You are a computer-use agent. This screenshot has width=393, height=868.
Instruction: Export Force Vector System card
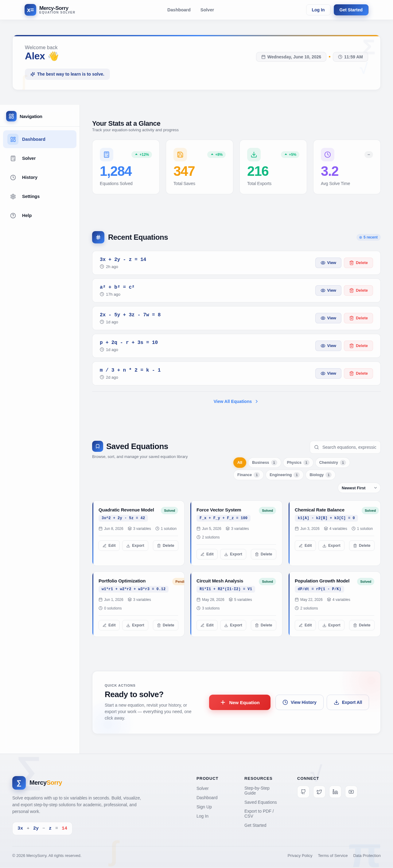(233, 554)
